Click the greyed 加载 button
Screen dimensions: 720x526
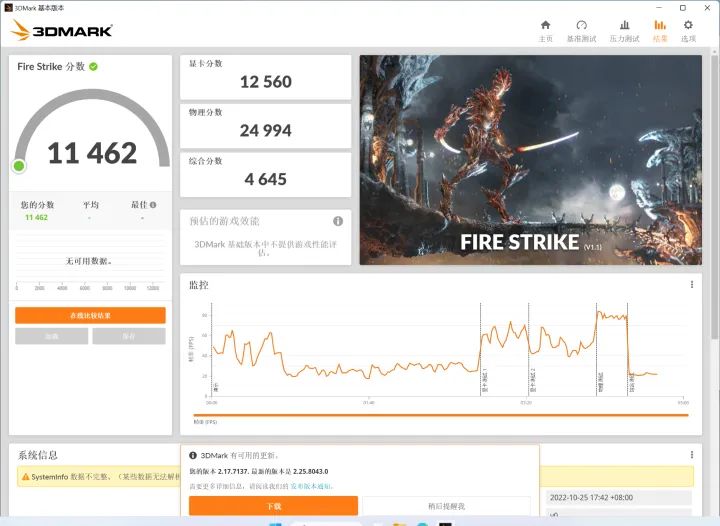click(51, 336)
